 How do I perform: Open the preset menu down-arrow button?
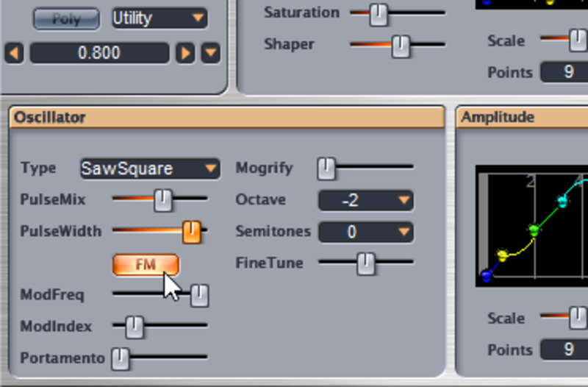pyautogui.click(x=211, y=53)
